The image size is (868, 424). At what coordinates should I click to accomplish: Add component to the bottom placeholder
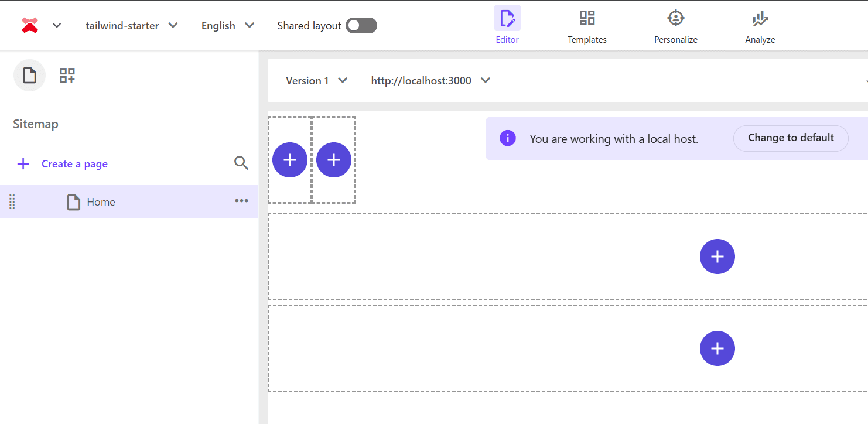tap(717, 348)
